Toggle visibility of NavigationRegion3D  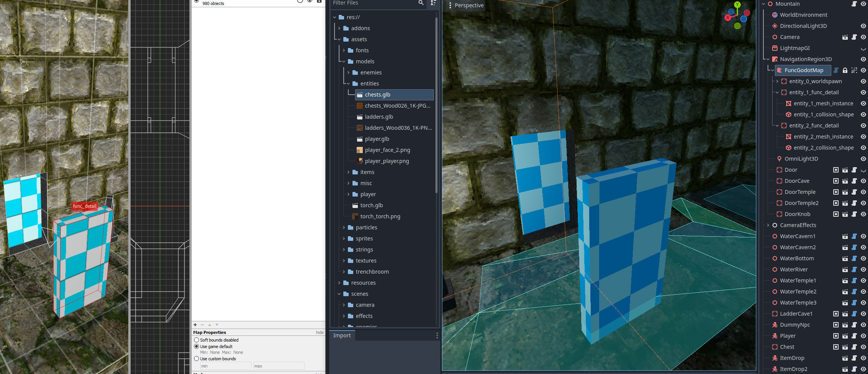coord(863,59)
